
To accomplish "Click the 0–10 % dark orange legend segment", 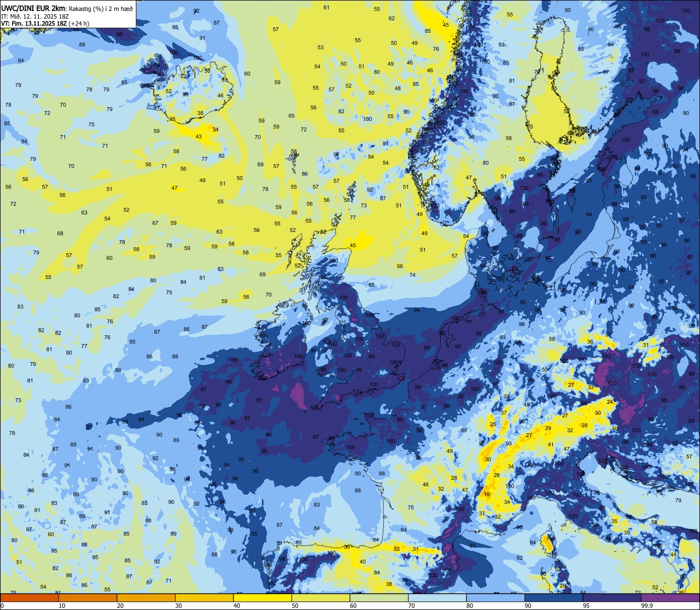I will [30, 597].
